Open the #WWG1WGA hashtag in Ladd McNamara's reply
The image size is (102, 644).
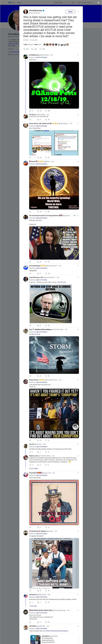pos(62,282)
